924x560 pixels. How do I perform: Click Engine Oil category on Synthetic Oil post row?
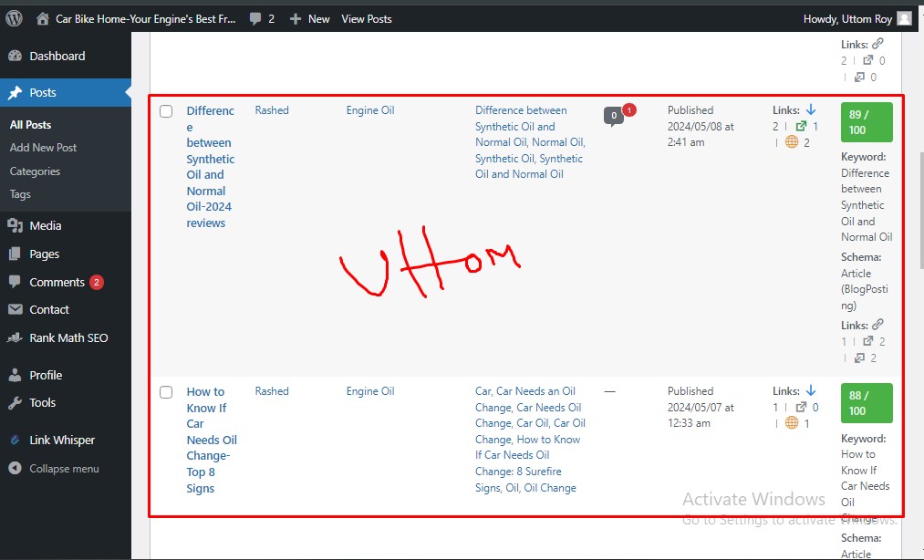(370, 110)
